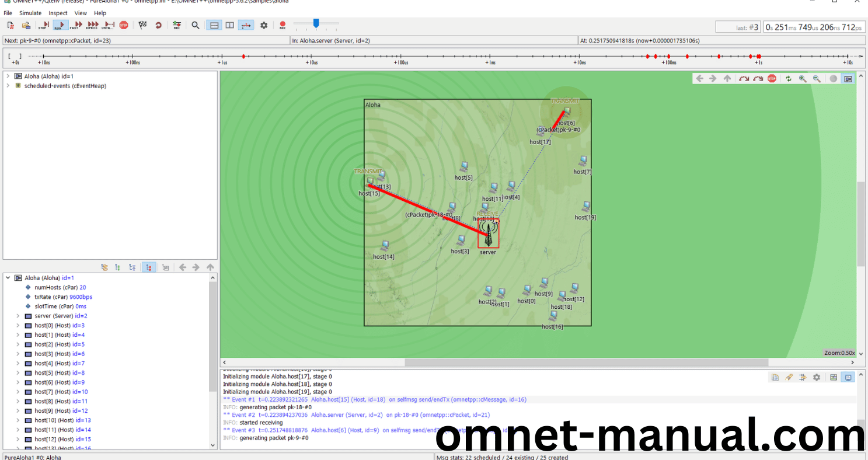Expand the host[4] (Host) id=7 node
Viewport: 868px width, 460px height.
18,363
